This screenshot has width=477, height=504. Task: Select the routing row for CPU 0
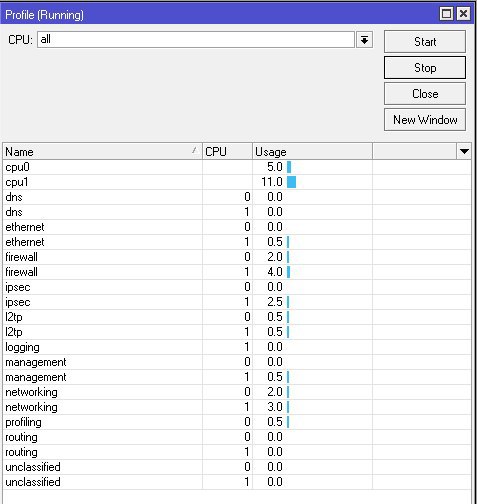[x=237, y=437]
